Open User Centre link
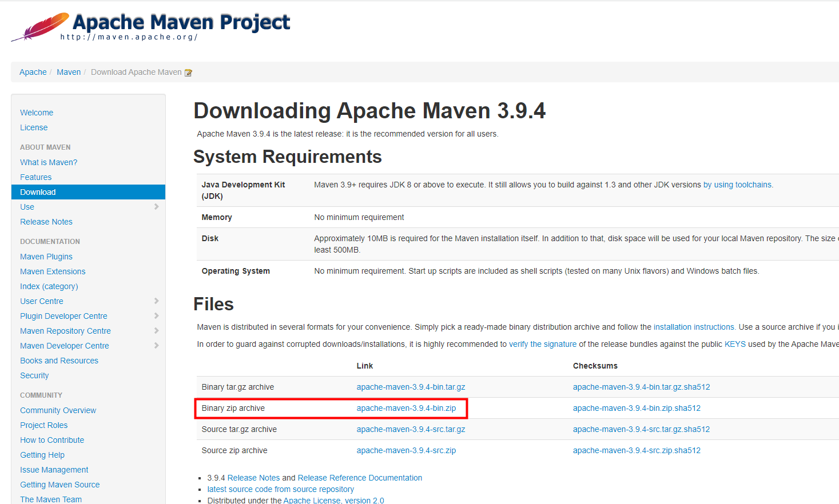The height and width of the screenshot is (504, 839). click(x=42, y=301)
